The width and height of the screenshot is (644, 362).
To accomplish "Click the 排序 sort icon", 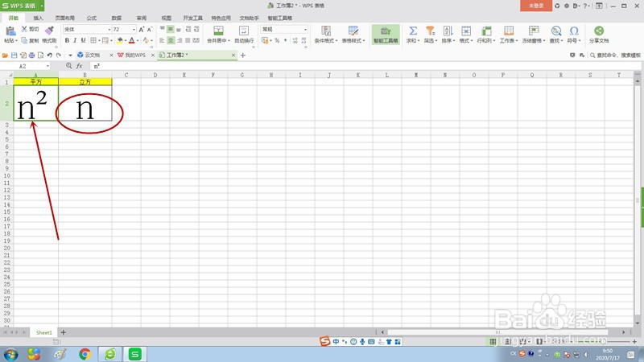I will (x=448, y=31).
